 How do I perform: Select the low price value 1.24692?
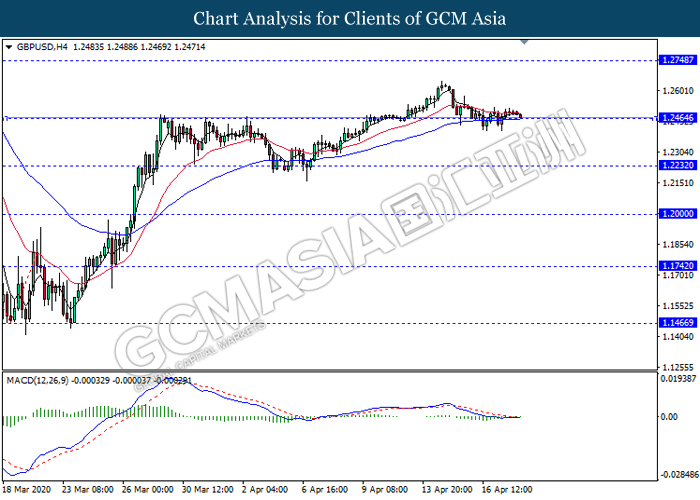tap(156, 47)
